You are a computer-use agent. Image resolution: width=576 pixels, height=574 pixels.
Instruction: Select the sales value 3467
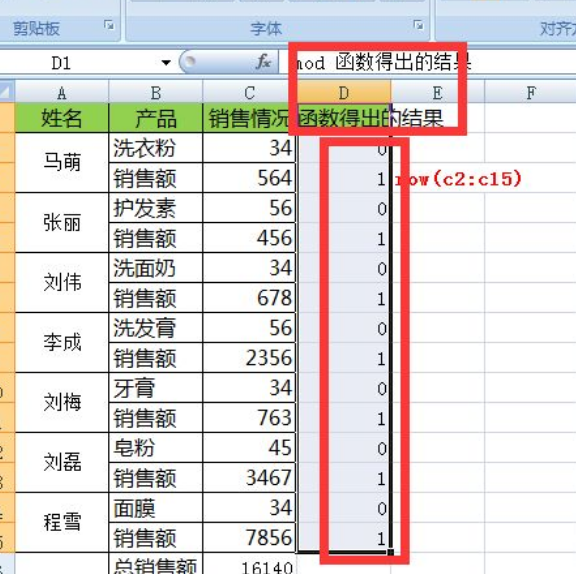click(x=249, y=477)
